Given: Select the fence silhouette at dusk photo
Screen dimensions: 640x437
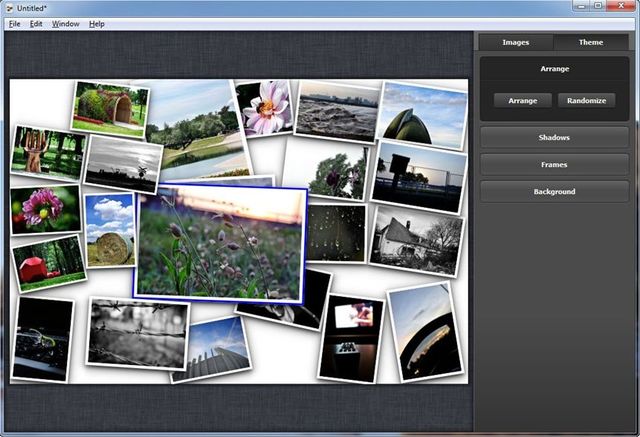Looking at the screenshot, I should [419, 177].
